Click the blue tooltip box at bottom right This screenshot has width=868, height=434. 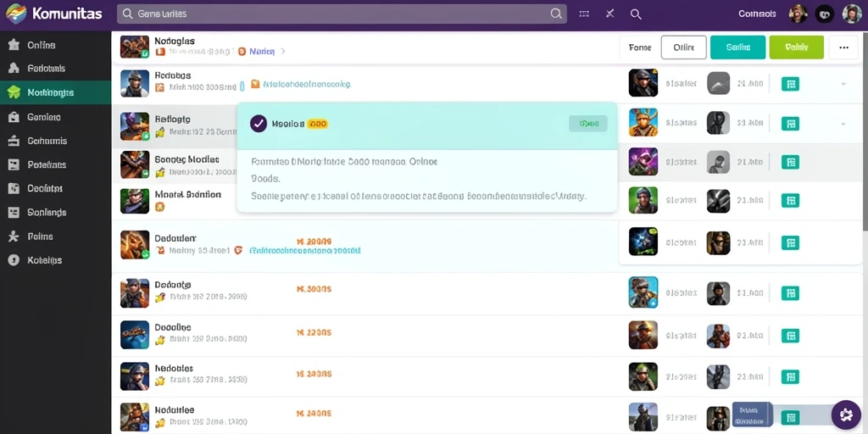click(752, 415)
